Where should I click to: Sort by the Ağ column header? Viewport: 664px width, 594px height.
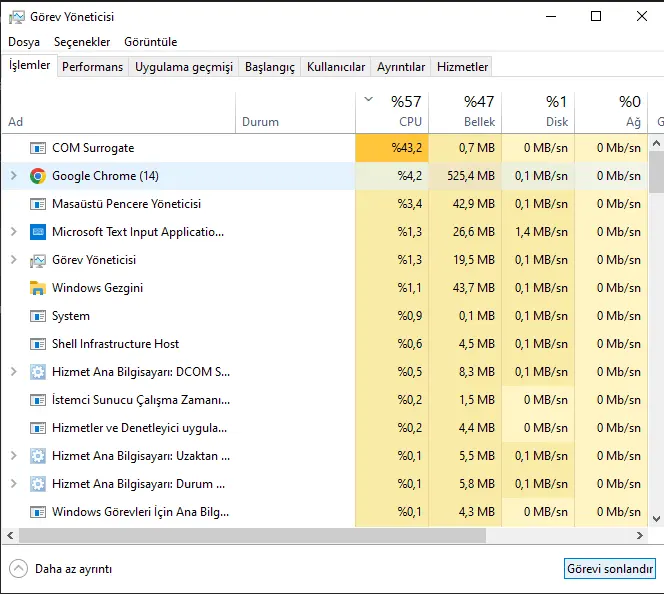click(611, 112)
